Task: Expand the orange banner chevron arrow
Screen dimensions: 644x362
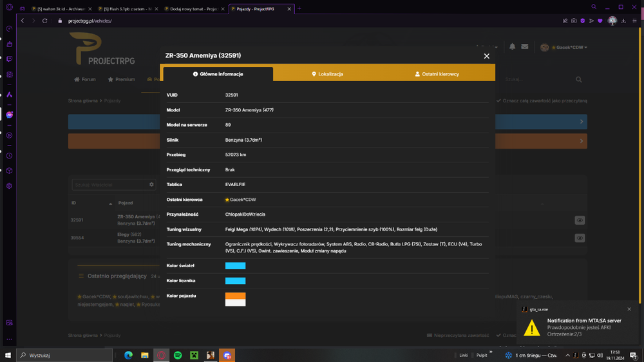Action: (581, 141)
